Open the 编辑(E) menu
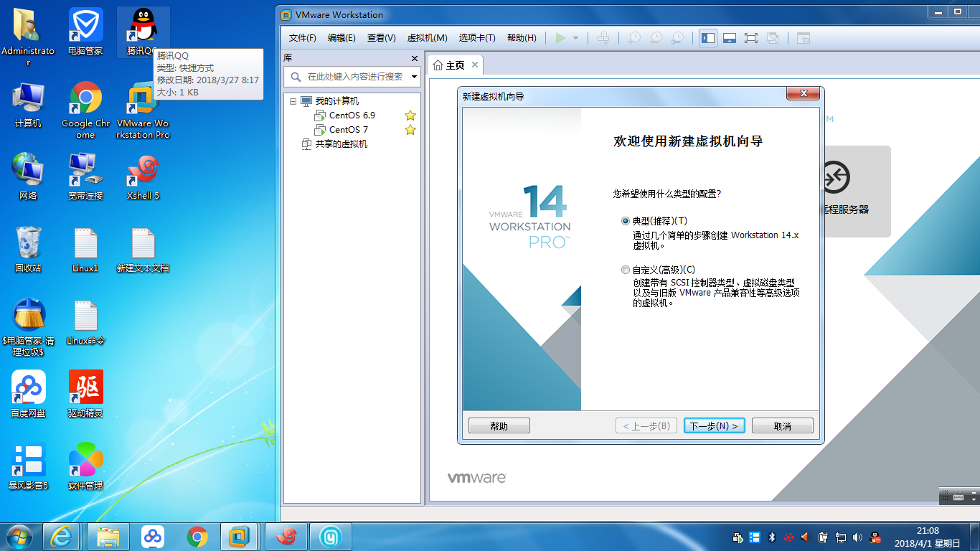The height and width of the screenshot is (551, 980). pyautogui.click(x=341, y=38)
